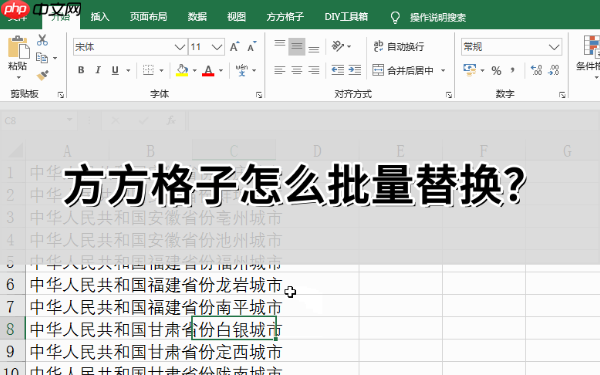Decrease indent icon
This screenshot has width=600, height=375.
[338, 70]
